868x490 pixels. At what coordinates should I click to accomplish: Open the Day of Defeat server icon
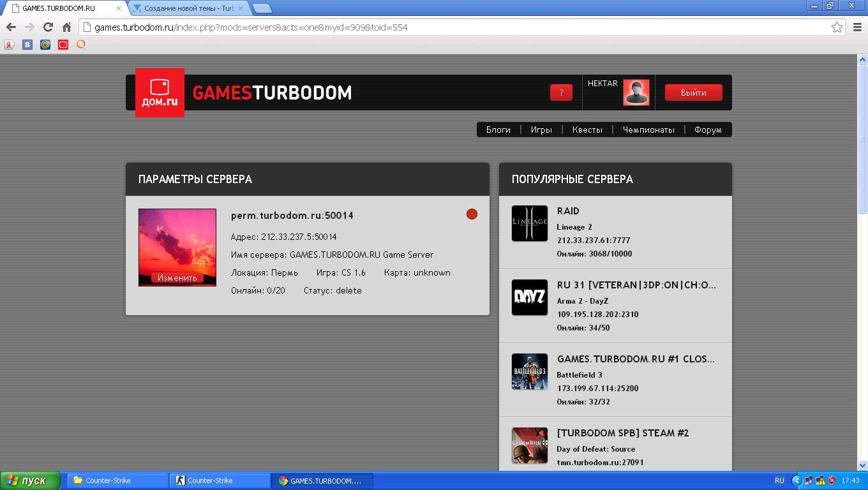[530, 445]
